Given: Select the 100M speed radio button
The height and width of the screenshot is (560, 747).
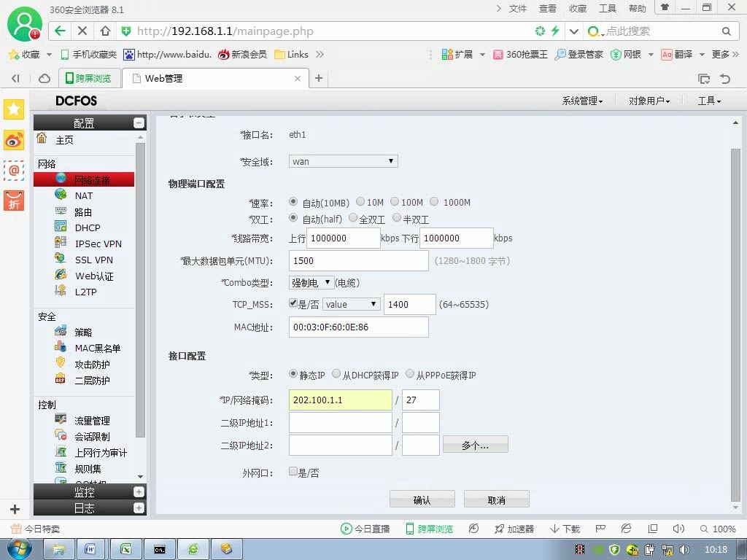Looking at the screenshot, I should (395, 202).
